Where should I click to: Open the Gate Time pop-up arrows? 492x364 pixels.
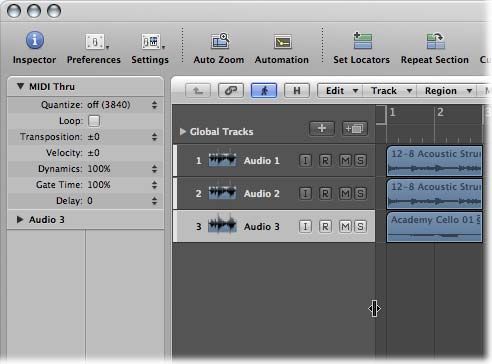point(154,185)
